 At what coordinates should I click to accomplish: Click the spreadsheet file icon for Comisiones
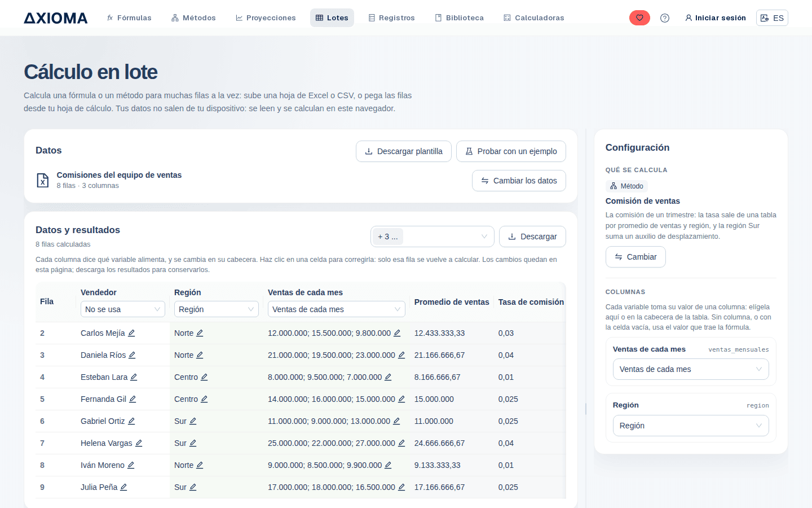click(x=43, y=180)
